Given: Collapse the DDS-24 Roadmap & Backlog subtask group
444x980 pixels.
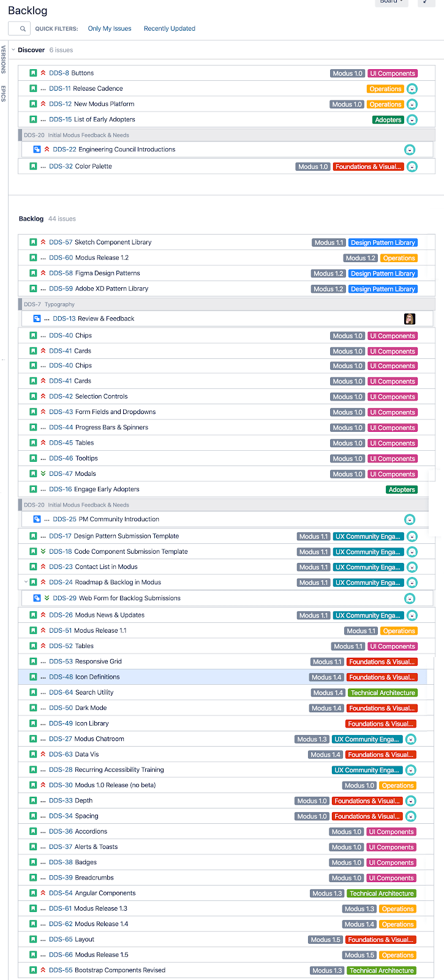Looking at the screenshot, I should coord(24,582).
